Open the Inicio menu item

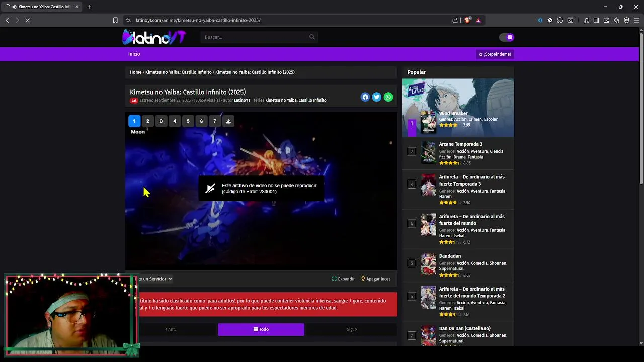(x=134, y=54)
